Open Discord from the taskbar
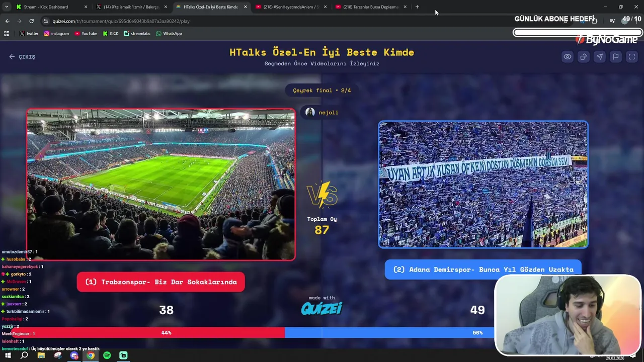 [74, 355]
